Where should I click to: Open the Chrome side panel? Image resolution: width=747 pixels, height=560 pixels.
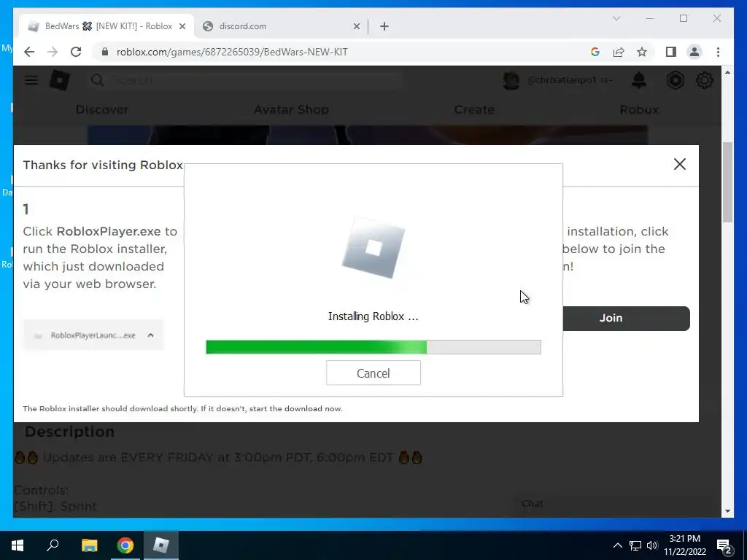click(671, 52)
